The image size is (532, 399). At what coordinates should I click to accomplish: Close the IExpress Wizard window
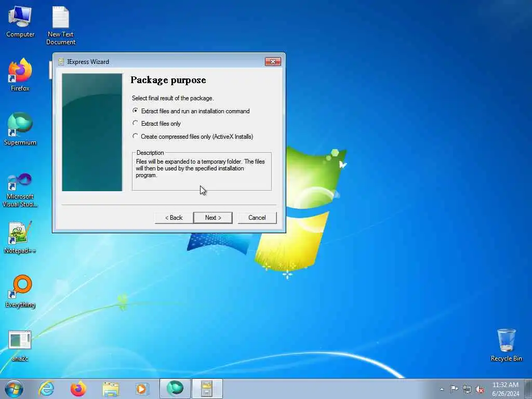pyautogui.click(x=273, y=61)
